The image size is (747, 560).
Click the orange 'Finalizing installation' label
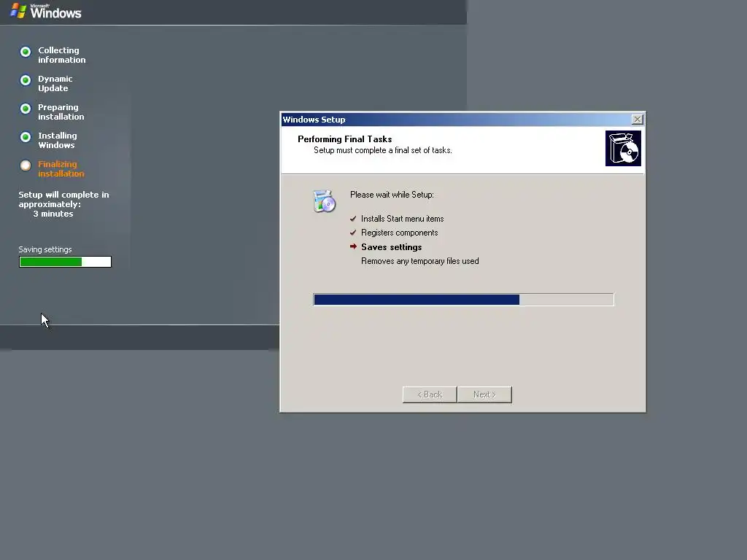tap(61, 169)
